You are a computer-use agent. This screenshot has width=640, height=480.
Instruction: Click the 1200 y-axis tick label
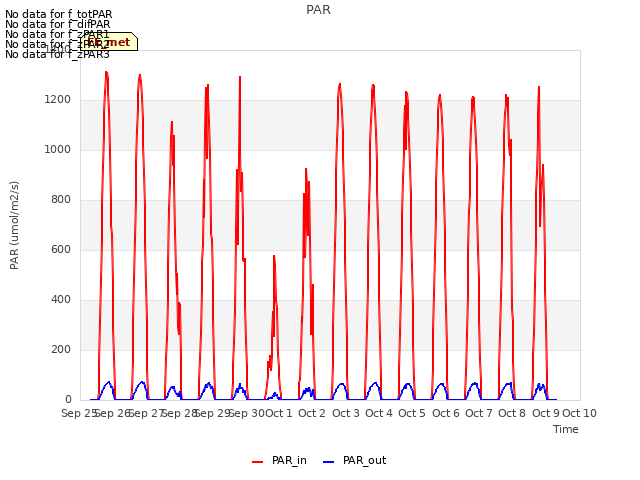(58, 100)
